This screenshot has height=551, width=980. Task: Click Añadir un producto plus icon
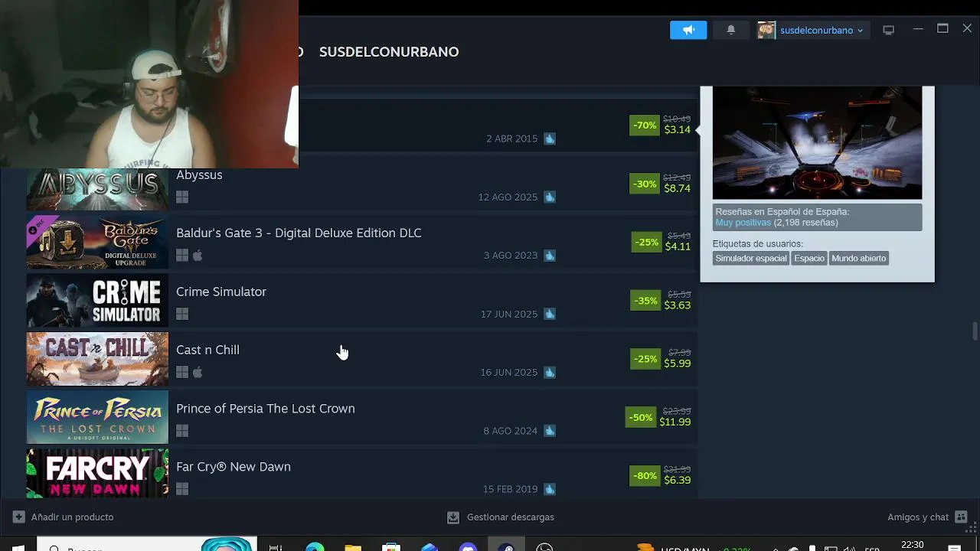tap(19, 517)
